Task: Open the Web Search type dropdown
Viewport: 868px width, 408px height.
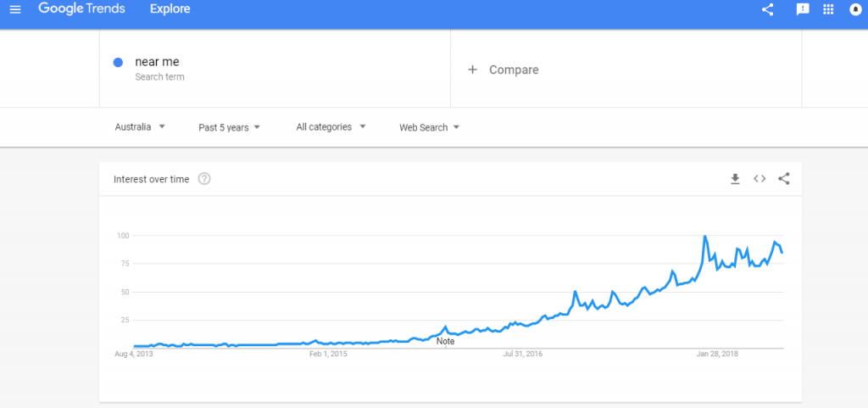Action: pos(430,127)
